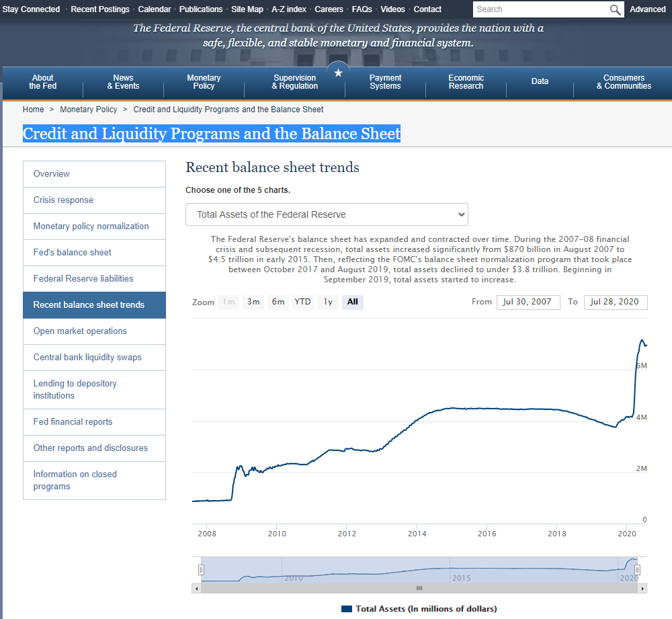
Task: Open Other reports and disclosures item
Action: [94, 448]
